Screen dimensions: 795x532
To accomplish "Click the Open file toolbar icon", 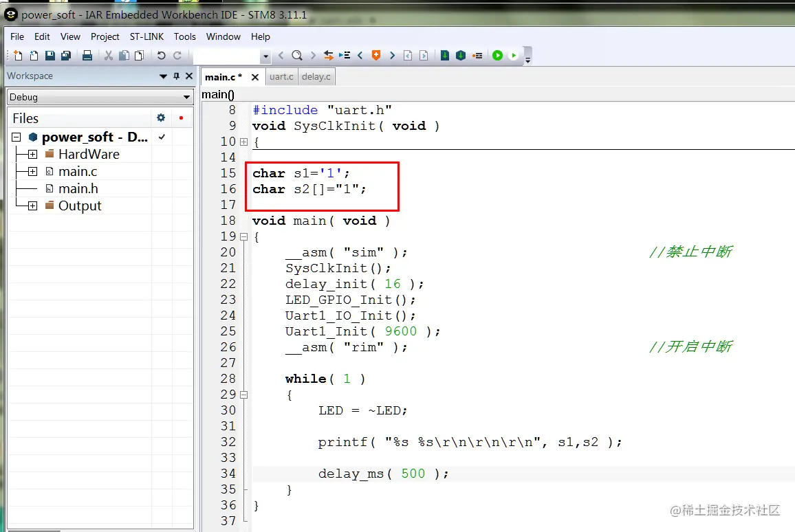I will [34, 55].
